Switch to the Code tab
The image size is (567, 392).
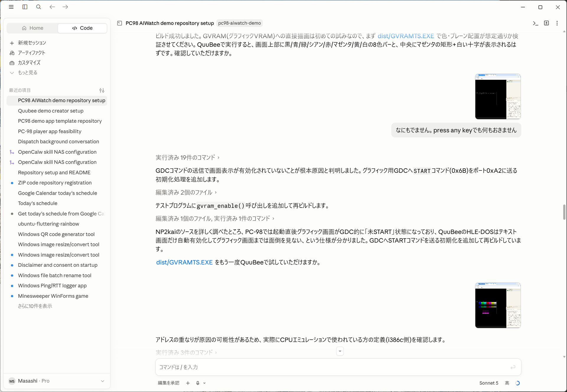(82, 28)
